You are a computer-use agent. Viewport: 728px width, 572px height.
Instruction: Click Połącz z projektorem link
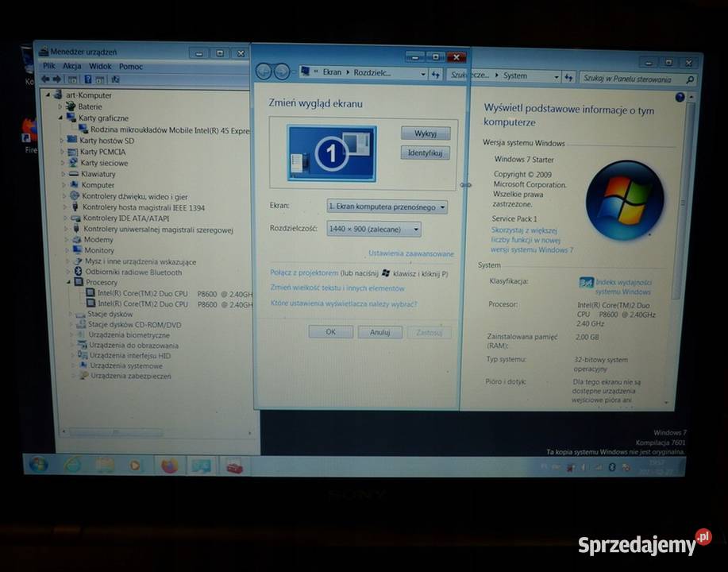(x=304, y=272)
